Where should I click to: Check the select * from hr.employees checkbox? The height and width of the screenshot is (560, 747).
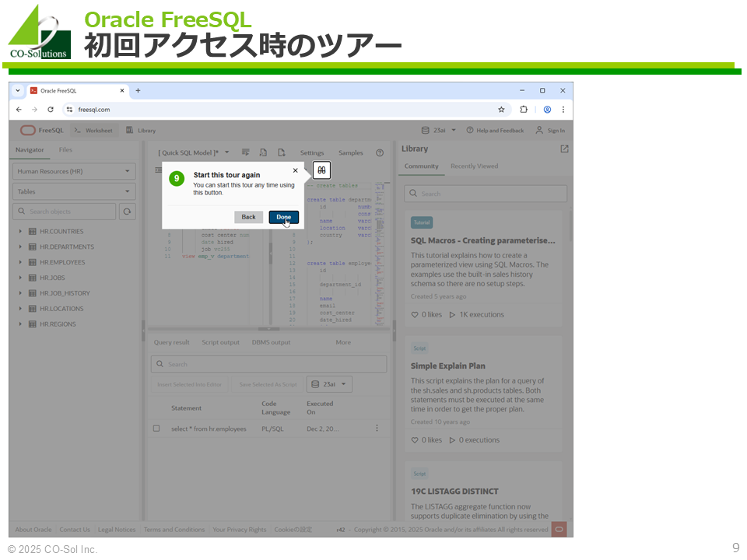(156, 429)
